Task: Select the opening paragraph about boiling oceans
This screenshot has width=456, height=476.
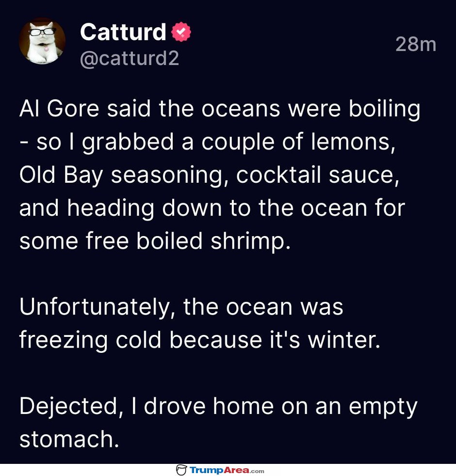Action: point(220,175)
